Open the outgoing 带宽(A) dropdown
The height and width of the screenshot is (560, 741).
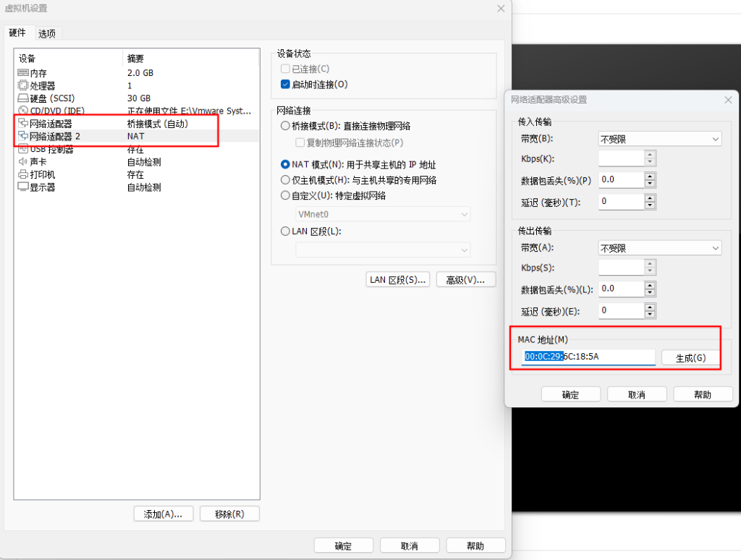660,248
